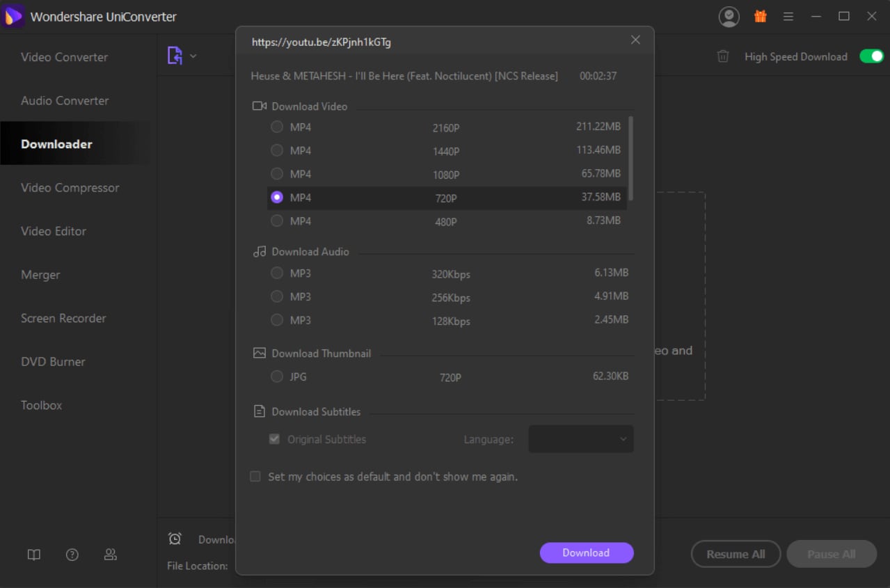Open the user account profile icon

coord(729,17)
